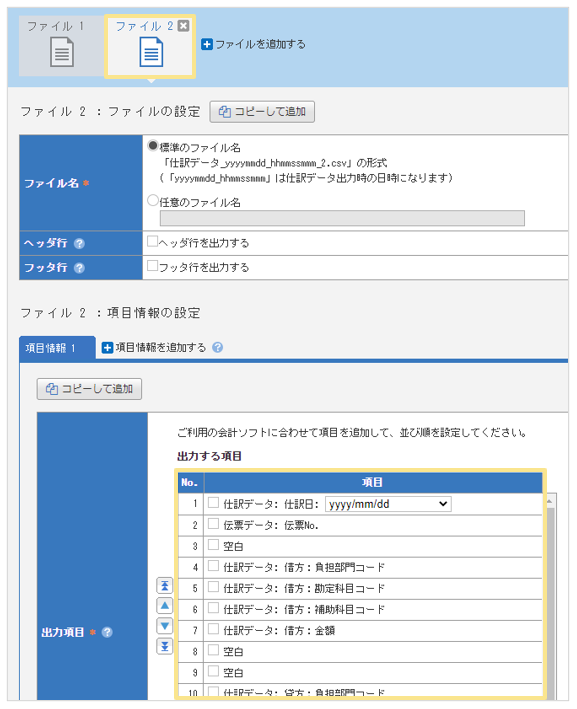Check row 8 空白 checkbox

[x=213, y=650]
